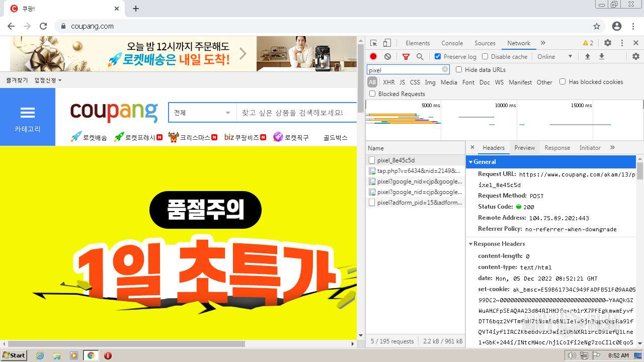
Task: Toggle the network filter funnel icon
Action: point(406,57)
